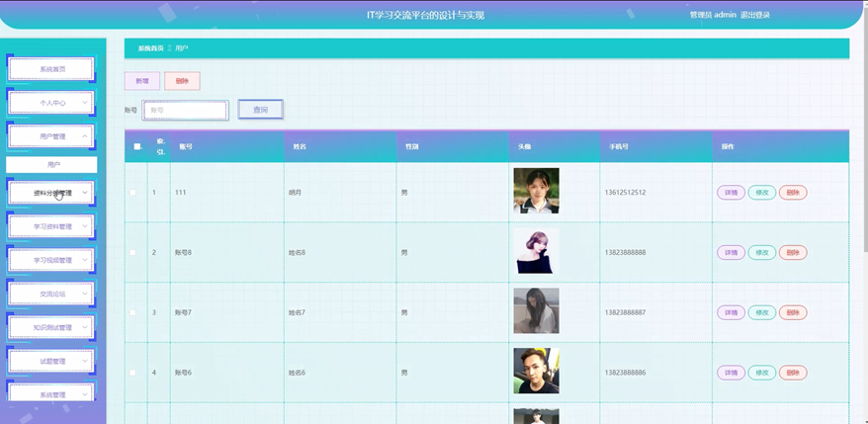The height and width of the screenshot is (424, 868).
Task: Click 系统首页 in the breadcrumb
Action: pyautogui.click(x=151, y=48)
